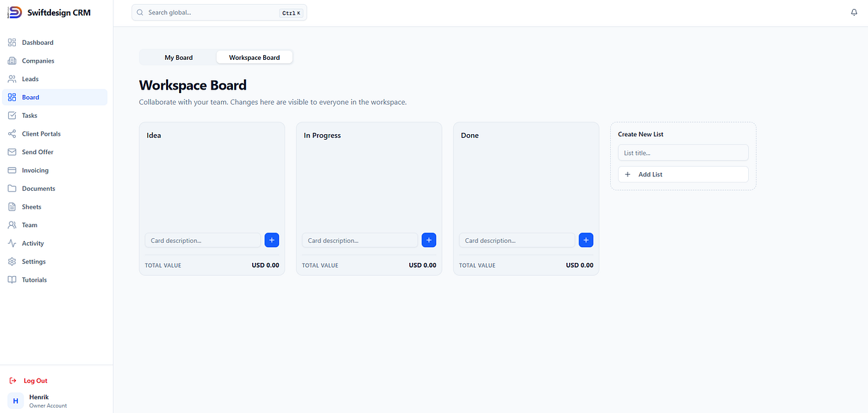
Task: Go to Invoicing
Action: [x=55, y=170]
